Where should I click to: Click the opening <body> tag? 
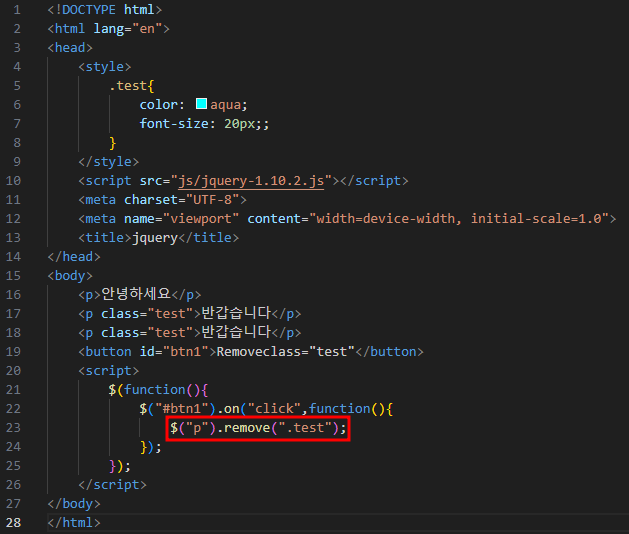pos(70,276)
